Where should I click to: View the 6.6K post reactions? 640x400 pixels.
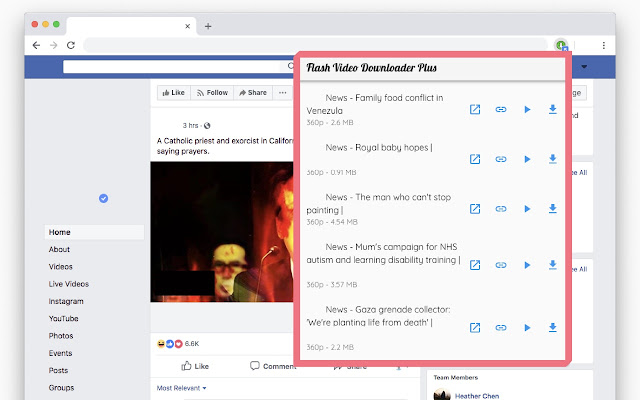(178, 344)
